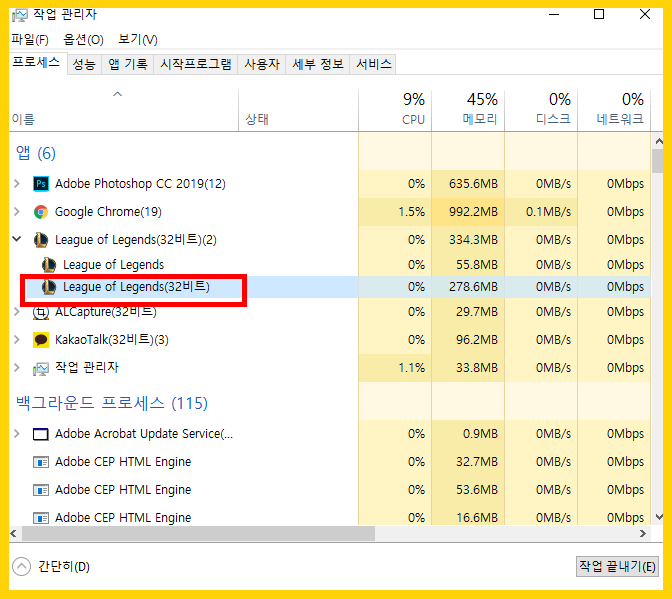Expand the Google Chrome(19) process group
Screen dimensions: 672x599
17,212
